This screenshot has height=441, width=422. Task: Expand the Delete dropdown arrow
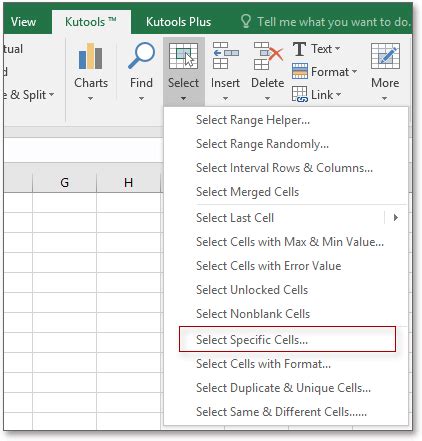pyautogui.click(x=267, y=99)
